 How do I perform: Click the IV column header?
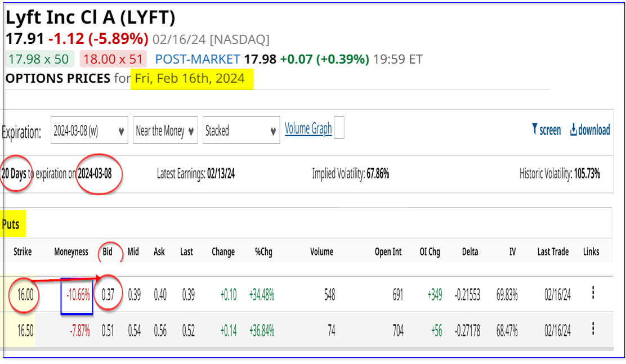click(x=512, y=252)
